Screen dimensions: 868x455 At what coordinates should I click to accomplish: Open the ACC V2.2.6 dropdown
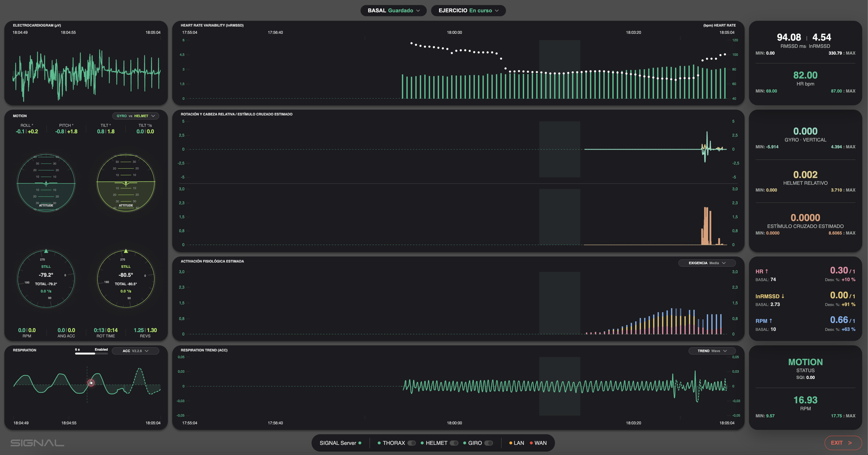135,351
